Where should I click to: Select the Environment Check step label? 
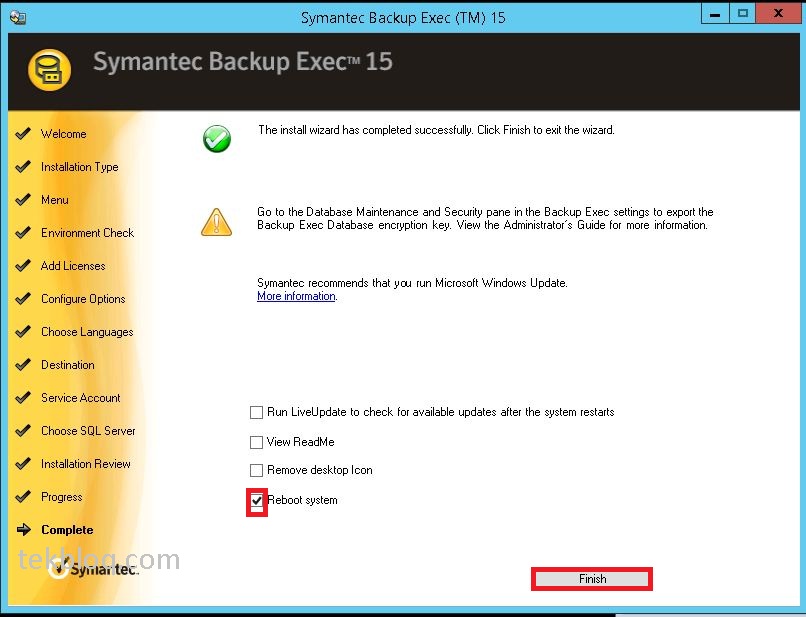(87, 233)
